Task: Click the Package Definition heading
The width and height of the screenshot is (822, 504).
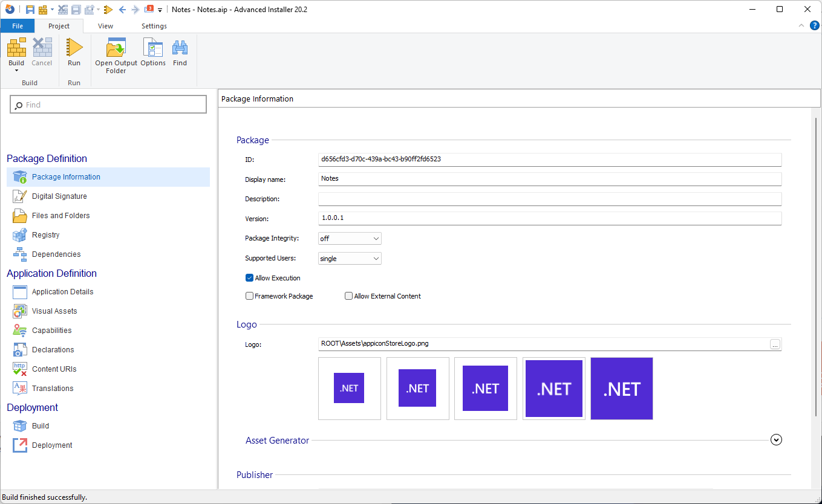Action: pos(47,158)
